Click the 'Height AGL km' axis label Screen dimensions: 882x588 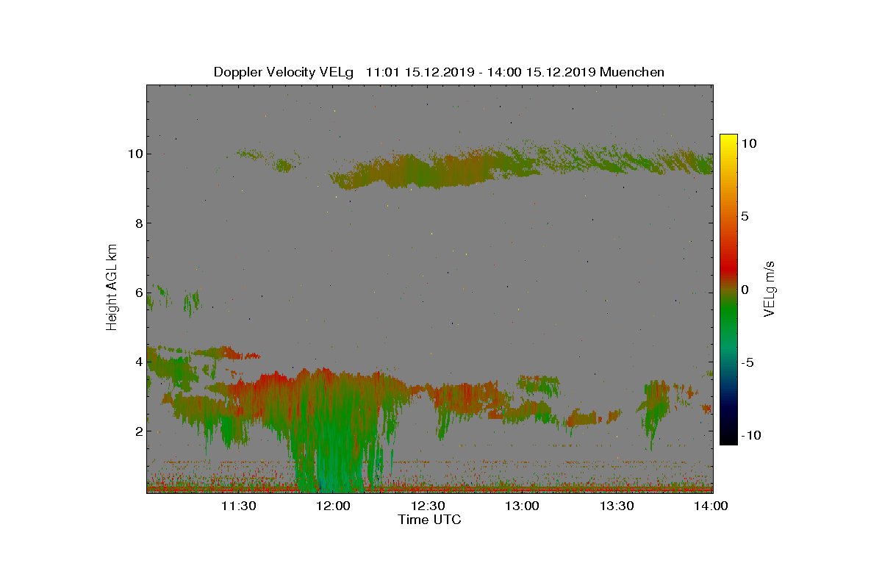pos(112,288)
